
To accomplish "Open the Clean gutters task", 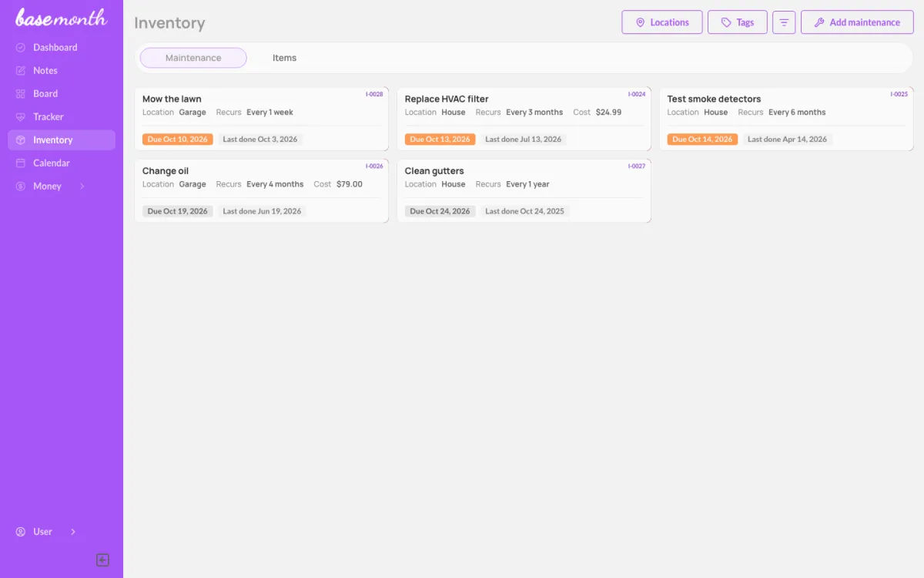I will pos(524,191).
